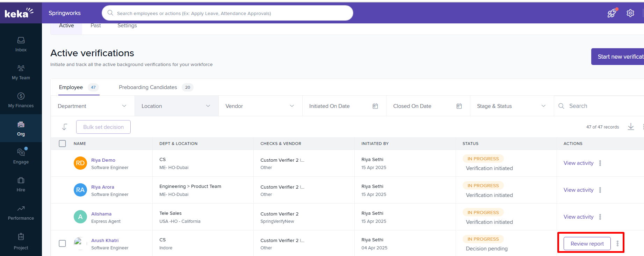The width and height of the screenshot is (644, 256).
Task: Go to My Team in sidebar
Action: tap(21, 72)
